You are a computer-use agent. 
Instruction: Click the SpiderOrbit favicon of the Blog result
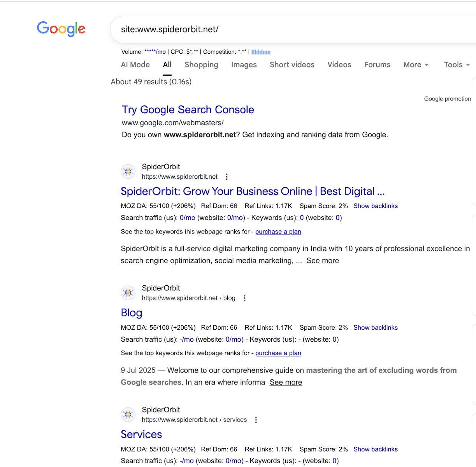coord(128,293)
